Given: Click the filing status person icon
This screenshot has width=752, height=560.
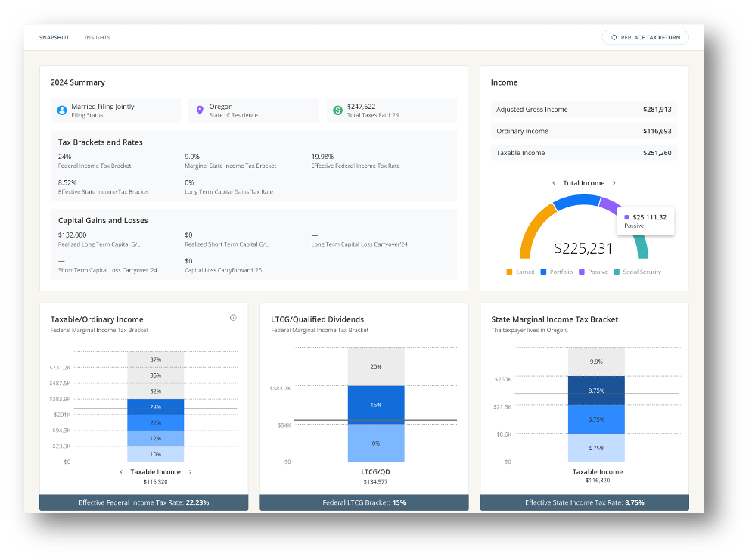Looking at the screenshot, I should tap(62, 110).
